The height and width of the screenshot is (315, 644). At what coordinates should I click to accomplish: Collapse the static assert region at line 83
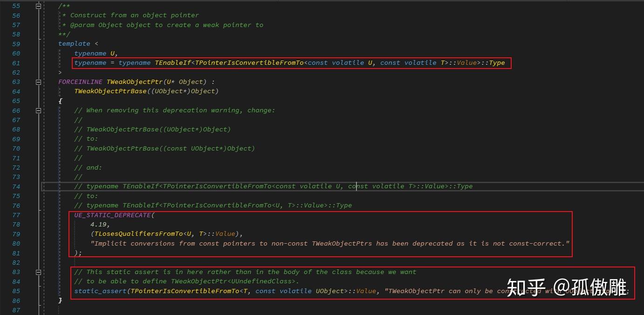[38, 272]
